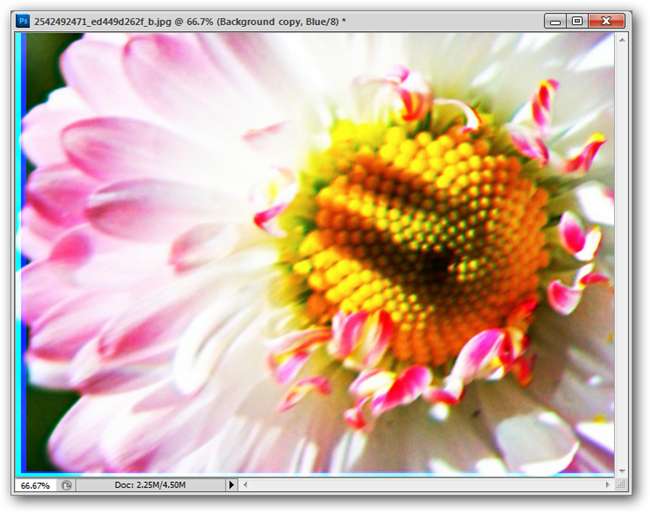The height and width of the screenshot is (513, 650).
Task: Click the horizontal scrollbar right arrow
Action: (606, 485)
